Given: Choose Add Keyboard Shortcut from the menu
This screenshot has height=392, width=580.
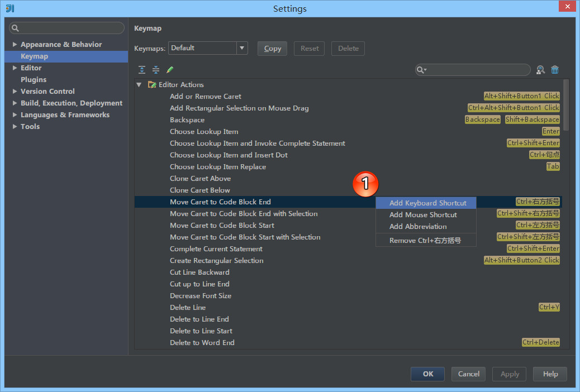Looking at the screenshot, I should tap(427, 203).
